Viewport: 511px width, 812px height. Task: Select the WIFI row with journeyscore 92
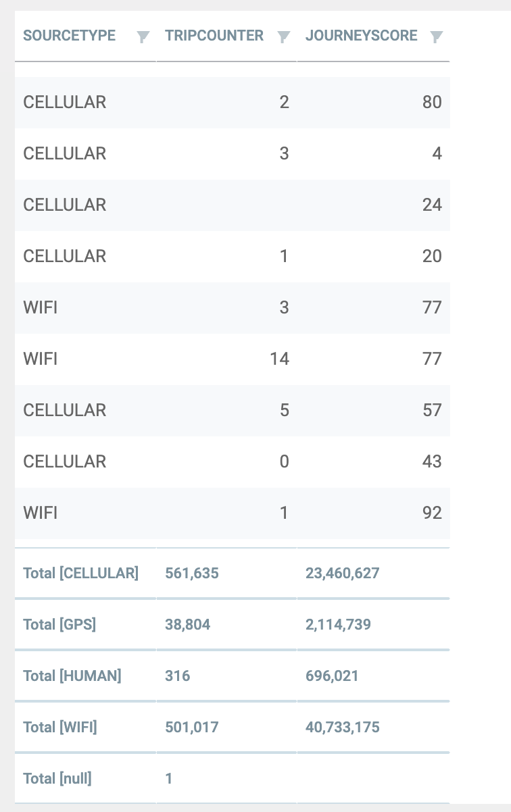click(x=232, y=513)
